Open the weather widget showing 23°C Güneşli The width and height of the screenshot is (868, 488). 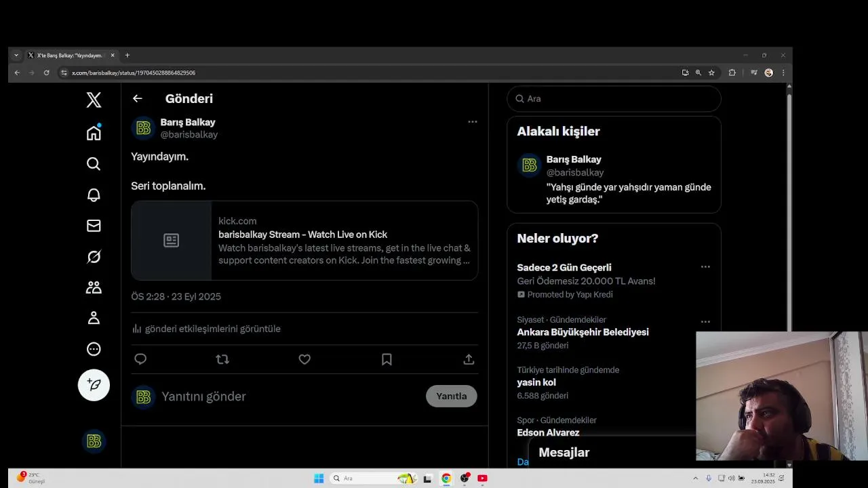pyautogui.click(x=31, y=478)
